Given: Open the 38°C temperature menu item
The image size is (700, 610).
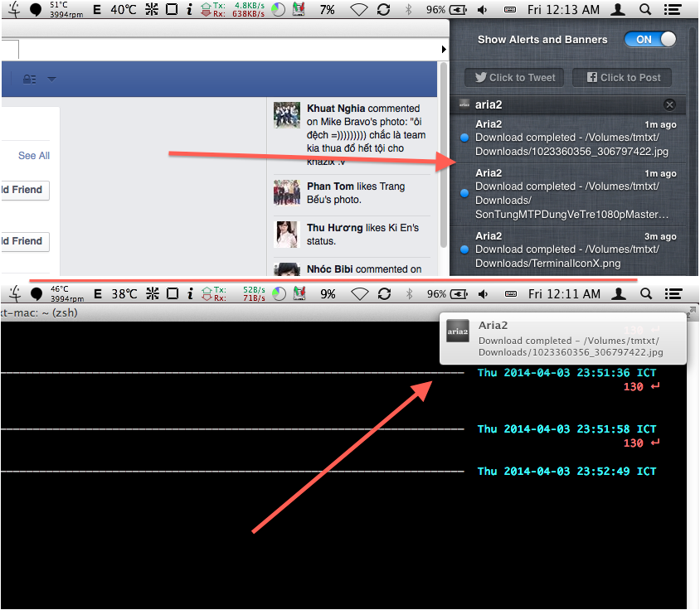Looking at the screenshot, I should pyautogui.click(x=124, y=293).
